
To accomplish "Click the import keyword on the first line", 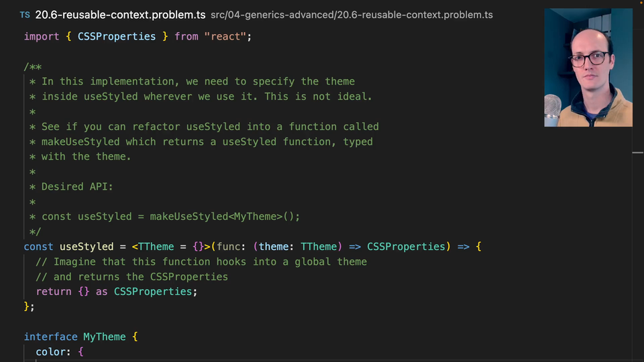I will tap(42, 36).
